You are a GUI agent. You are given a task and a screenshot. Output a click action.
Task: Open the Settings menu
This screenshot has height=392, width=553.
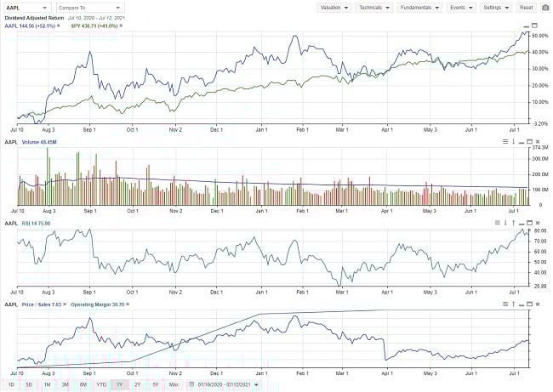pos(495,8)
